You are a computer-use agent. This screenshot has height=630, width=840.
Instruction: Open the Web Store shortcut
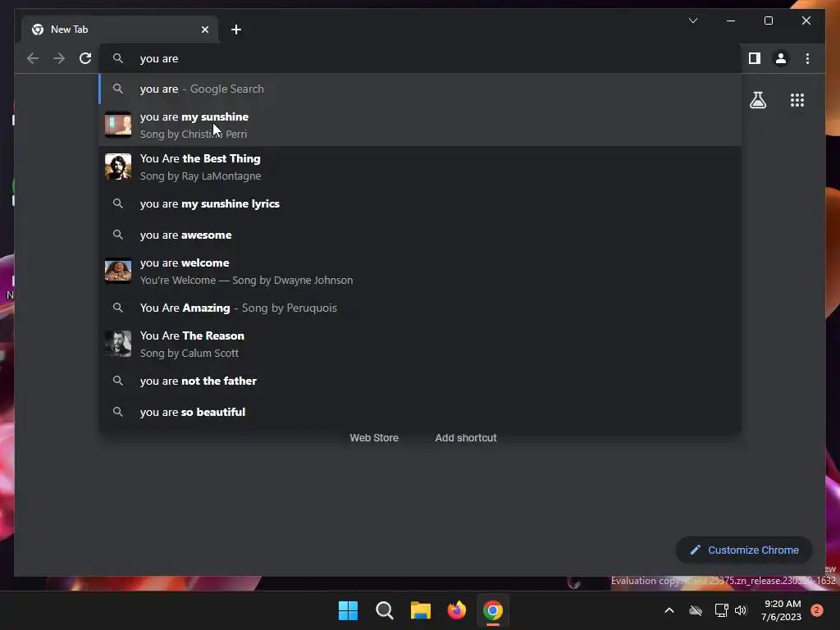[374, 438]
